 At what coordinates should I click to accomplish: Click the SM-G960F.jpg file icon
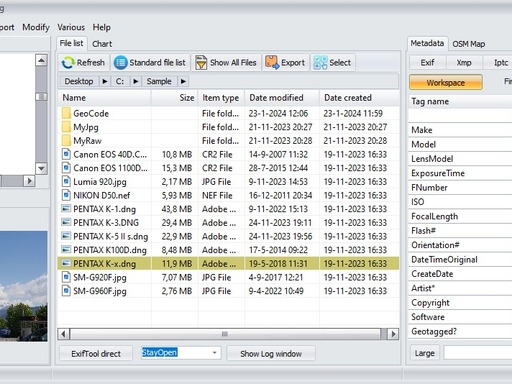tap(66, 291)
